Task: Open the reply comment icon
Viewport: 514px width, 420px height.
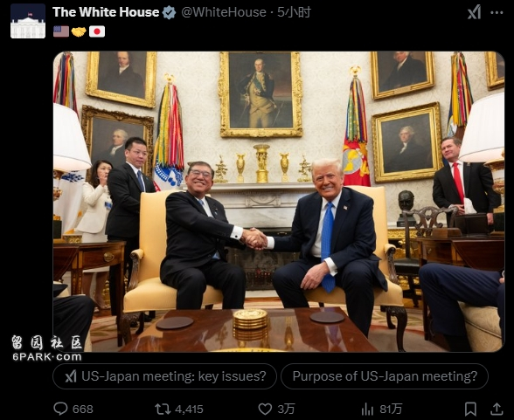Action: point(60,409)
